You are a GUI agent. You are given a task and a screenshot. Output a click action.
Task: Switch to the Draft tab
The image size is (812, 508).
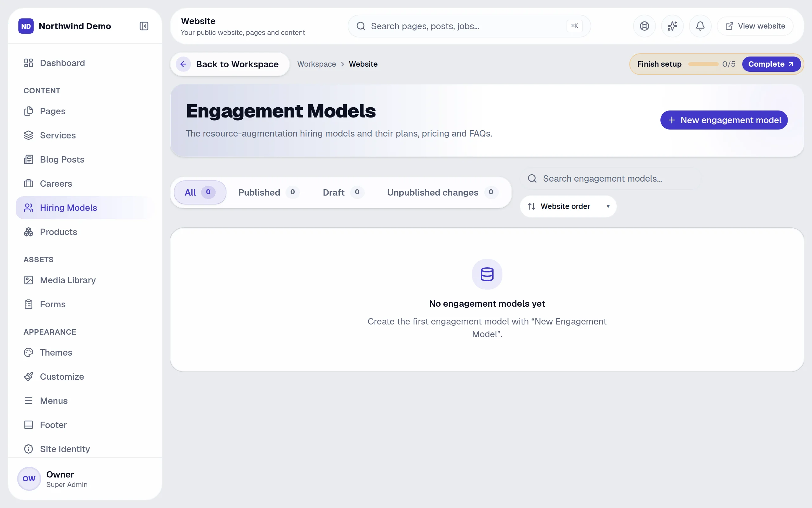[x=343, y=192]
